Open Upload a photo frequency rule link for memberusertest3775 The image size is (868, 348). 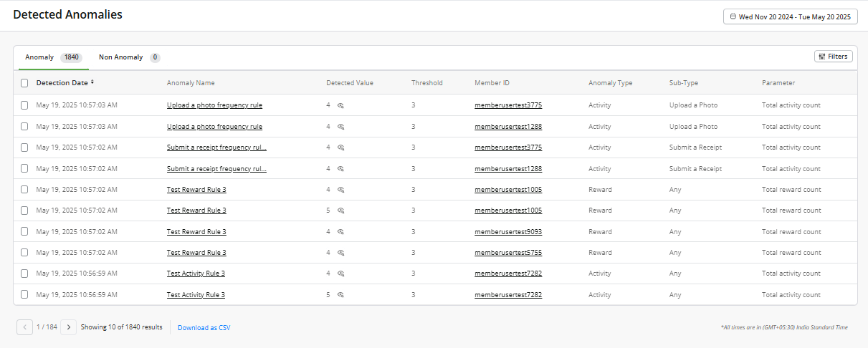214,105
